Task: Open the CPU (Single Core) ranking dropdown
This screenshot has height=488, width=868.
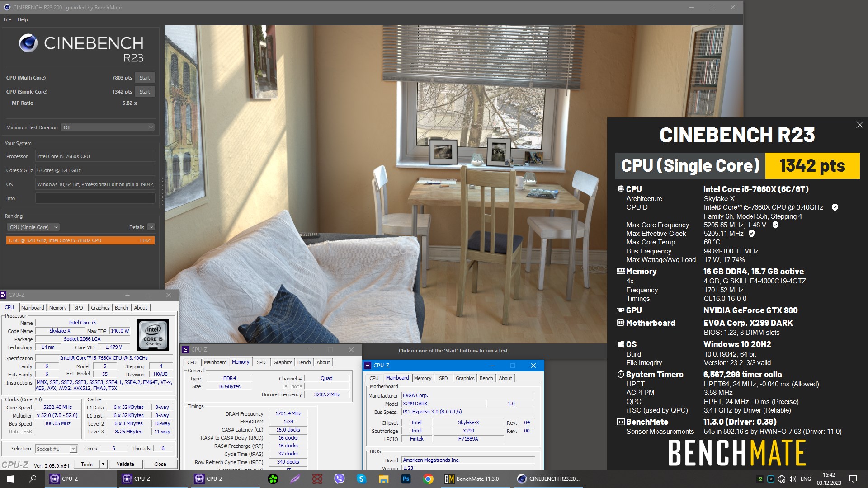Action: point(33,227)
